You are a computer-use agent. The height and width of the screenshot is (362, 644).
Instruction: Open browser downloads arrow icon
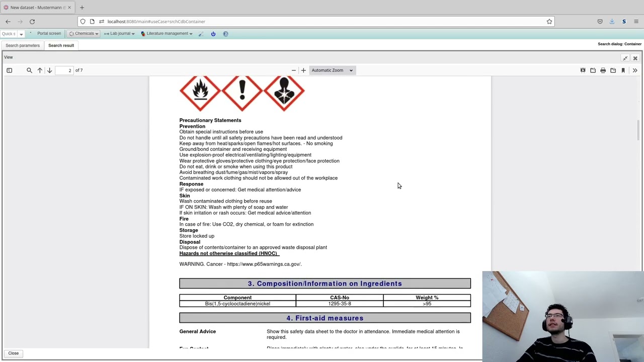point(612,22)
